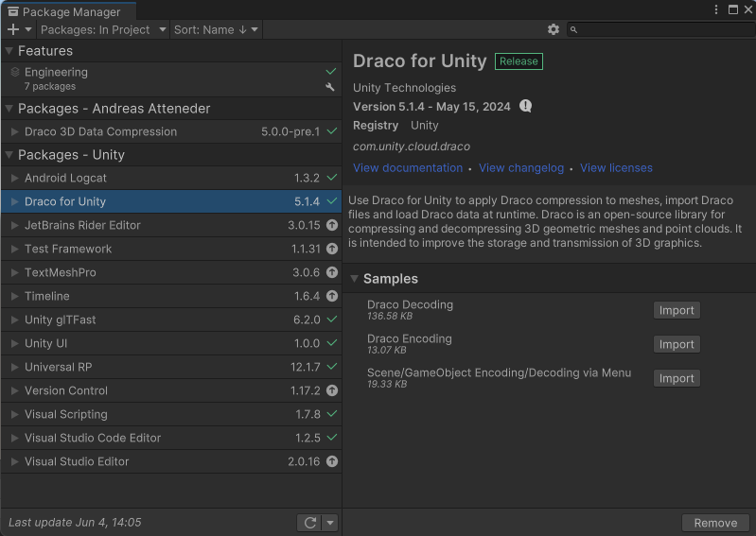
Task: Click installed checkmark for Unity UI
Action: point(332,342)
